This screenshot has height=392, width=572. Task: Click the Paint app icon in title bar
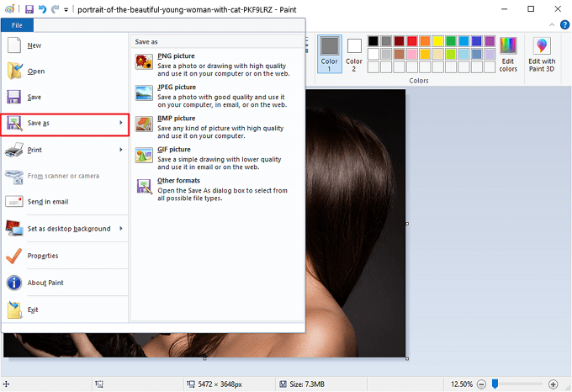point(10,9)
